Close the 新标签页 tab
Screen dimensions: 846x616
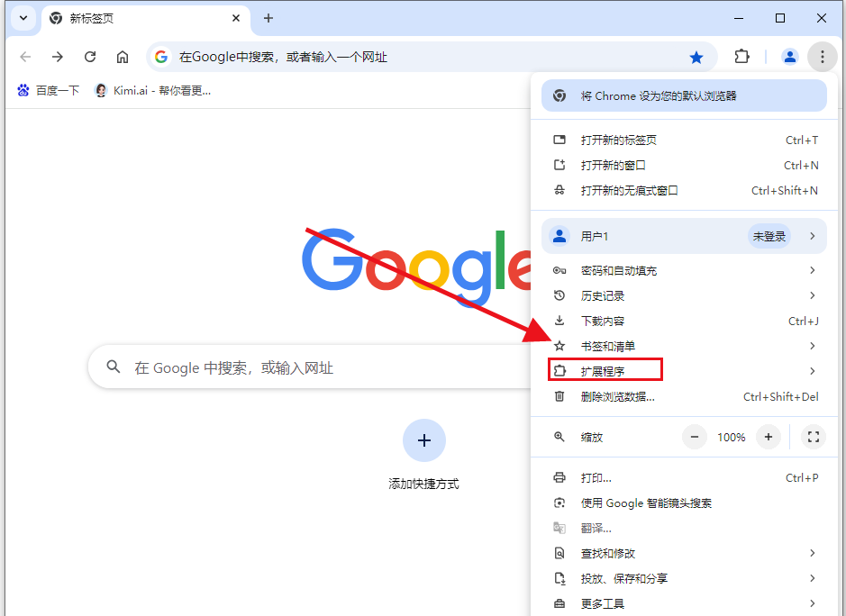[x=236, y=18]
